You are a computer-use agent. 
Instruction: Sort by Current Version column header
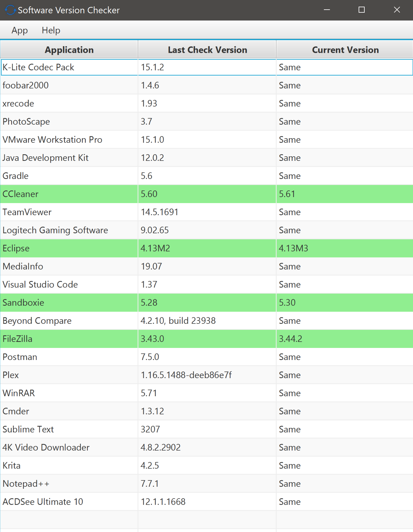(345, 49)
